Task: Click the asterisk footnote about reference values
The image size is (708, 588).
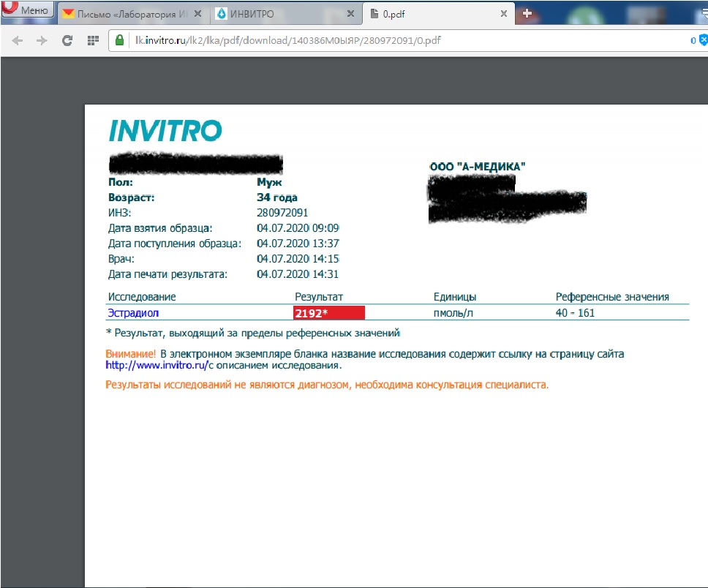Action: [x=253, y=333]
